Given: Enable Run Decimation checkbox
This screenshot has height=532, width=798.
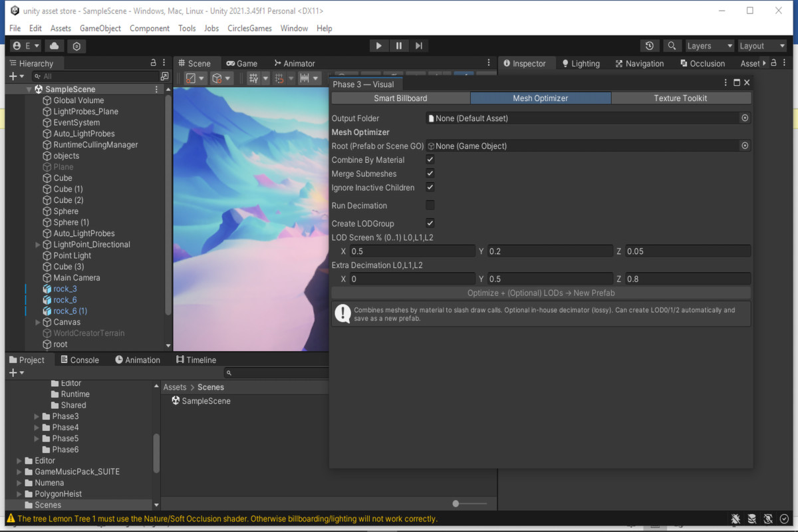Looking at the screenshot, I should (430, 205).
